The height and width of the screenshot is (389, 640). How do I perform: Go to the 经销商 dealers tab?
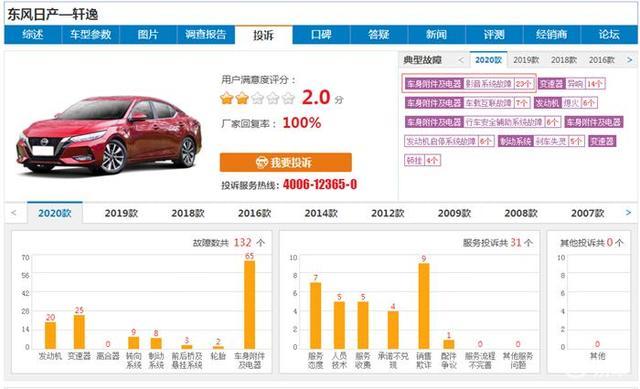click(x=551, y=35)
